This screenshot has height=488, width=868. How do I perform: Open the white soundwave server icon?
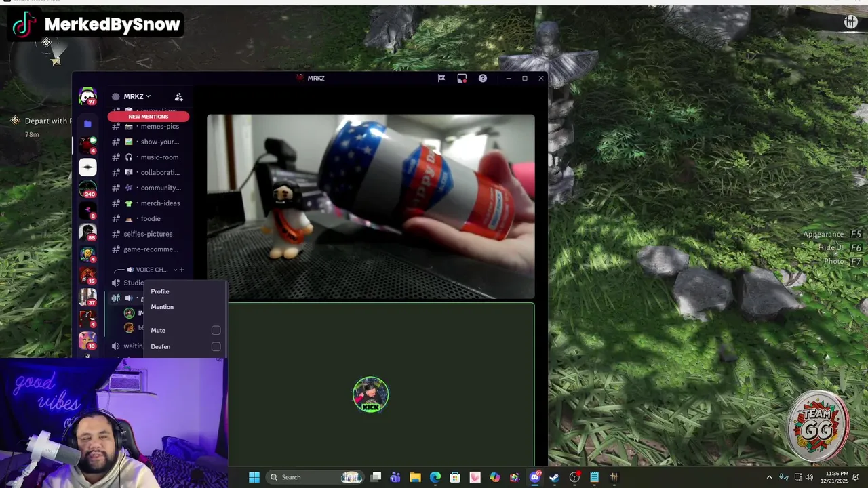tap(87, 167)
